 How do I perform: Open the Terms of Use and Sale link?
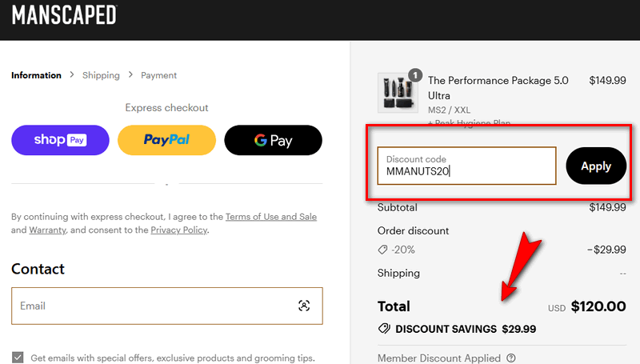pos(270,217)
